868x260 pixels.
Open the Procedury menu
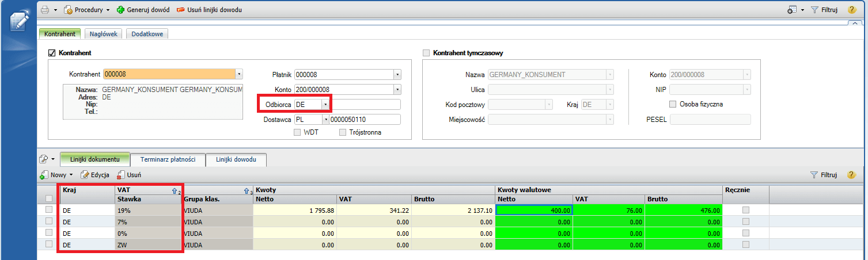[86, 10]
